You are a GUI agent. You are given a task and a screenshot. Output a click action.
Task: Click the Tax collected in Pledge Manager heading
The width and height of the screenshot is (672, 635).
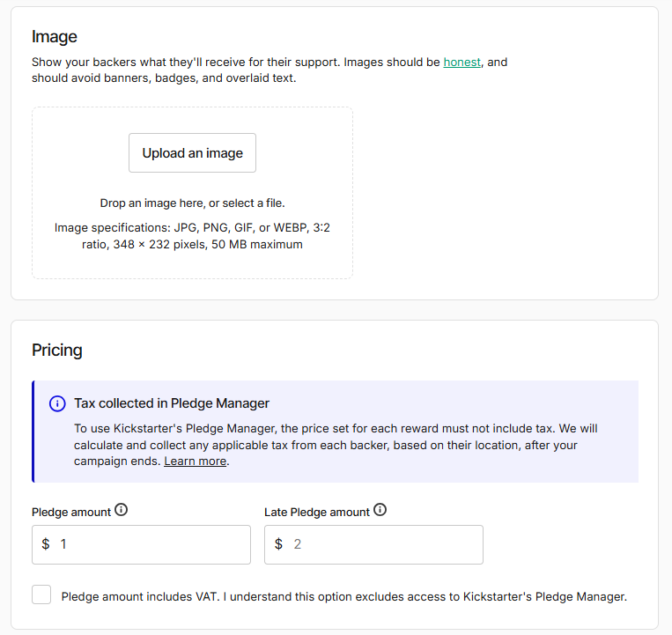(172, 403)
